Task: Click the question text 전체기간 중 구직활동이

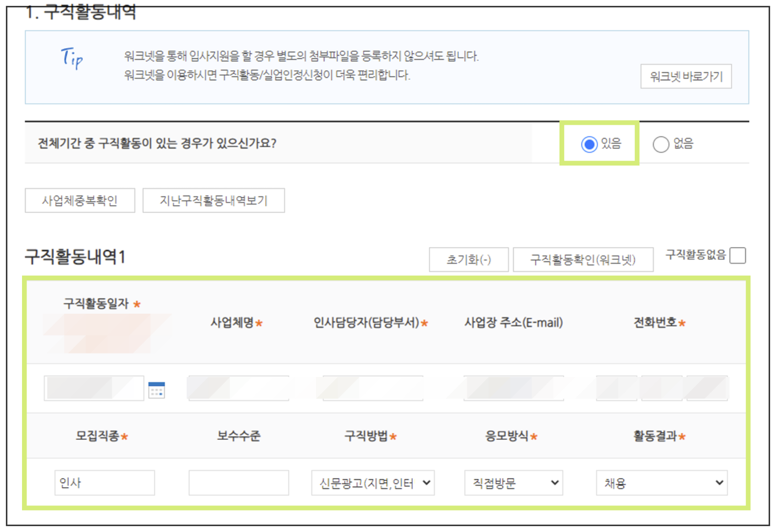Action: click(157, 143)
